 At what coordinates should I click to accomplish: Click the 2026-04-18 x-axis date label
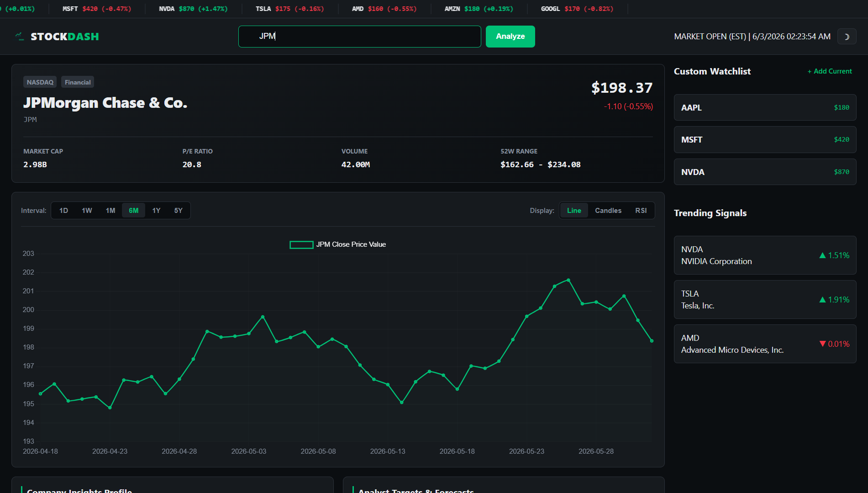pos(40,451)
